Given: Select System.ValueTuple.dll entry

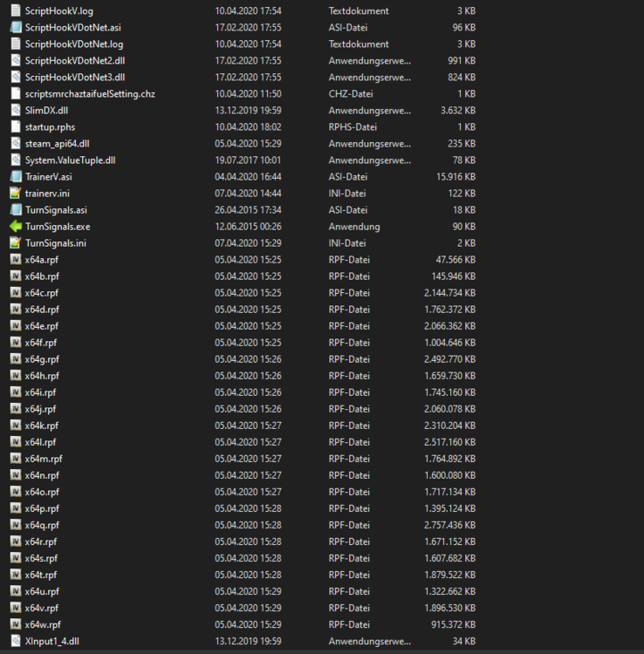Looking at the screenshot, I should pos(70,160).
